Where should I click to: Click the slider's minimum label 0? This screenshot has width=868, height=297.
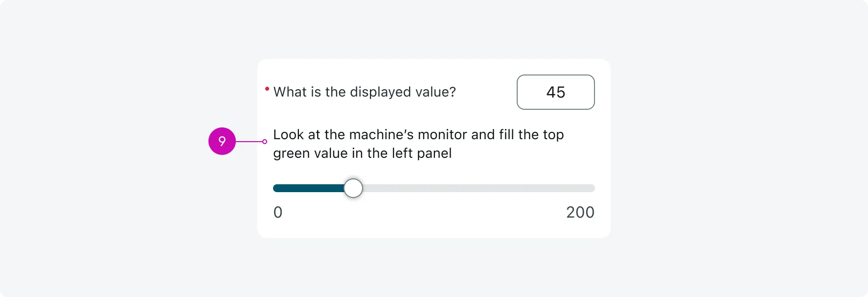pos(277,212)
